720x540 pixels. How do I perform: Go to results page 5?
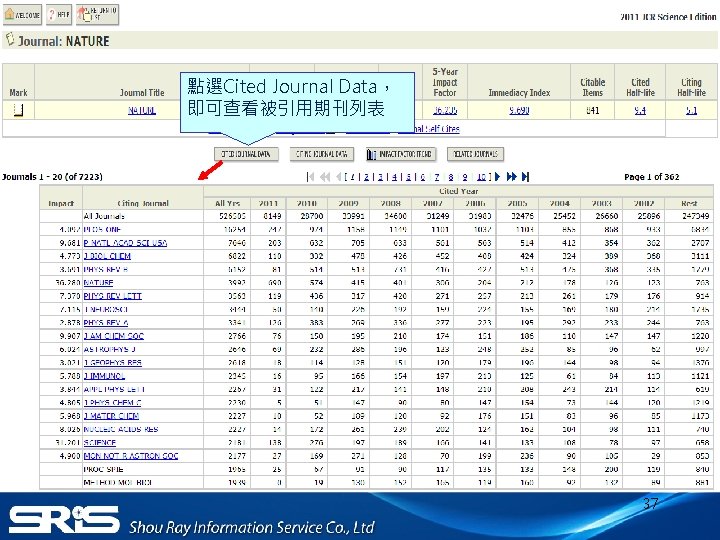[408, 177]
